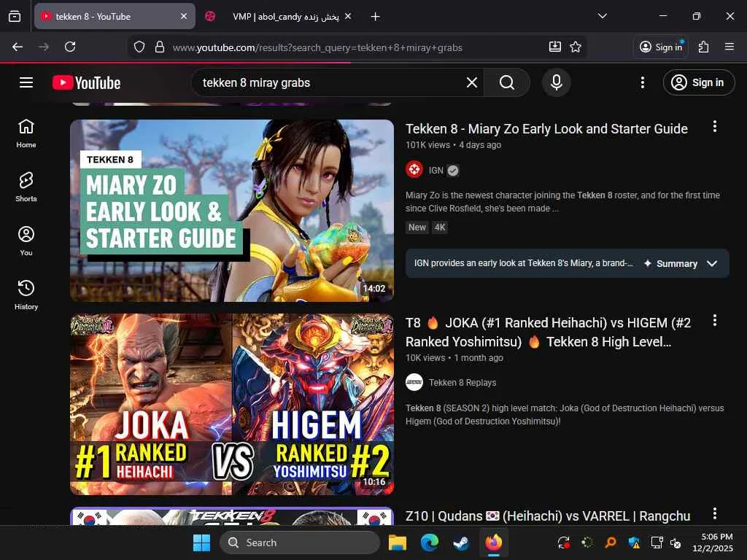
Task: Open YouTube settings three-dot menu
Action: coord(642,82)
